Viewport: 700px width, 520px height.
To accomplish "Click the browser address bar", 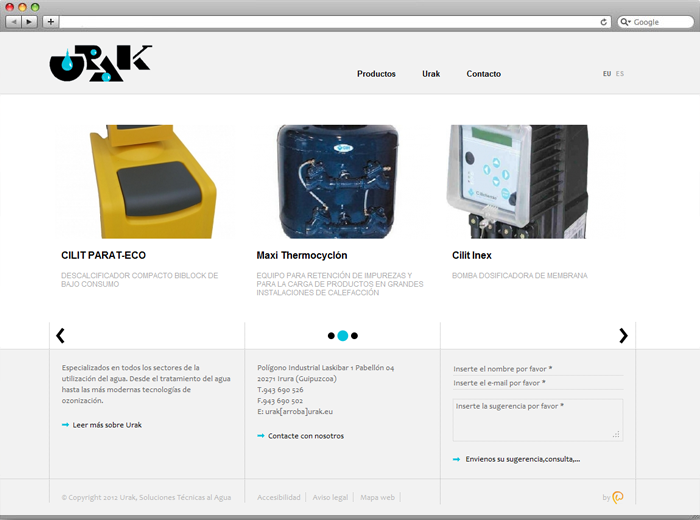I will pyautogui.click(x=329, y=22).
